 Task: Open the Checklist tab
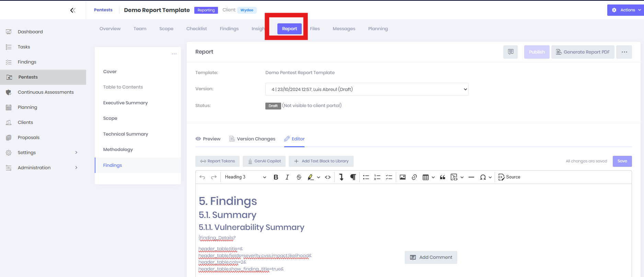tap(196, 28)
